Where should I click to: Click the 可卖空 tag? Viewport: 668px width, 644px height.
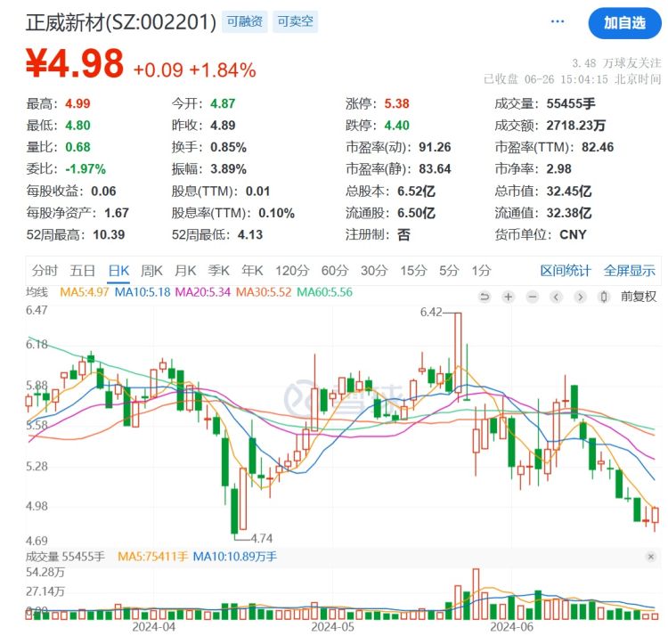tap(295, 21)
